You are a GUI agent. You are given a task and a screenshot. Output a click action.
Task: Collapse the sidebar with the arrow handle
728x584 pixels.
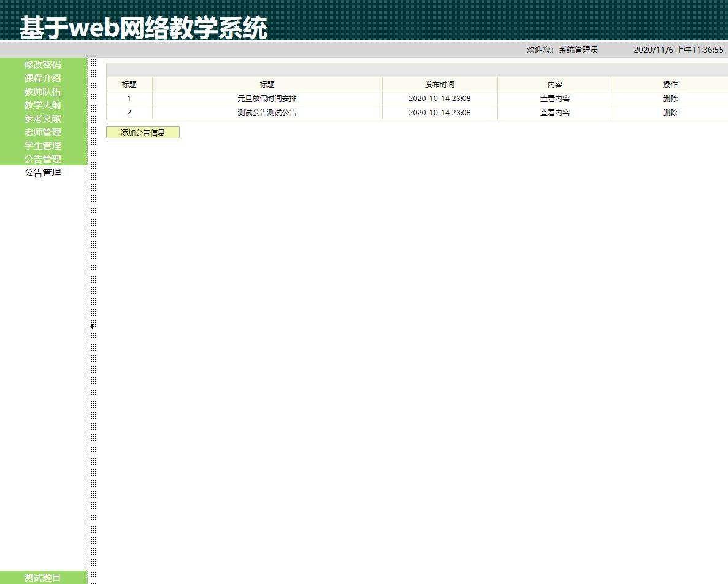pyautogui.click(x=91, y=327)
